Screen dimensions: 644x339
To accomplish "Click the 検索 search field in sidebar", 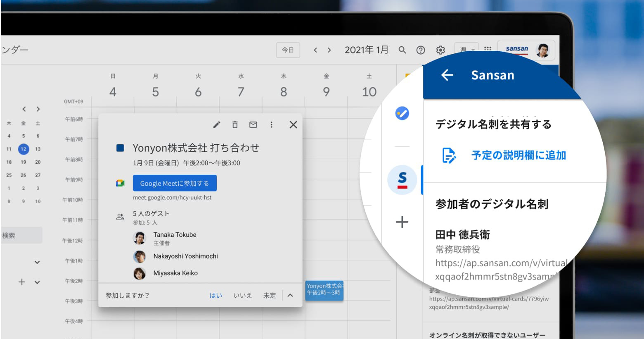I will click(x=21, y=235).
